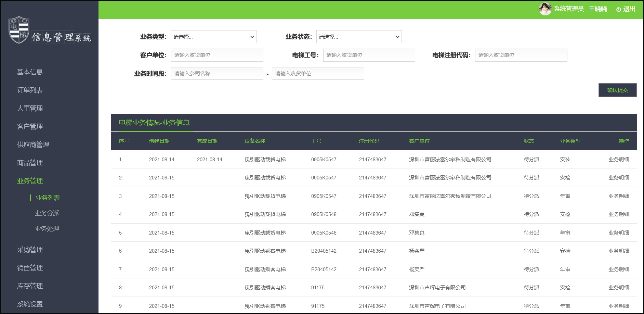Click the 创建日期 column header
Screen dimensions: 644x314
pyautogui.click(x=159, y=141)
